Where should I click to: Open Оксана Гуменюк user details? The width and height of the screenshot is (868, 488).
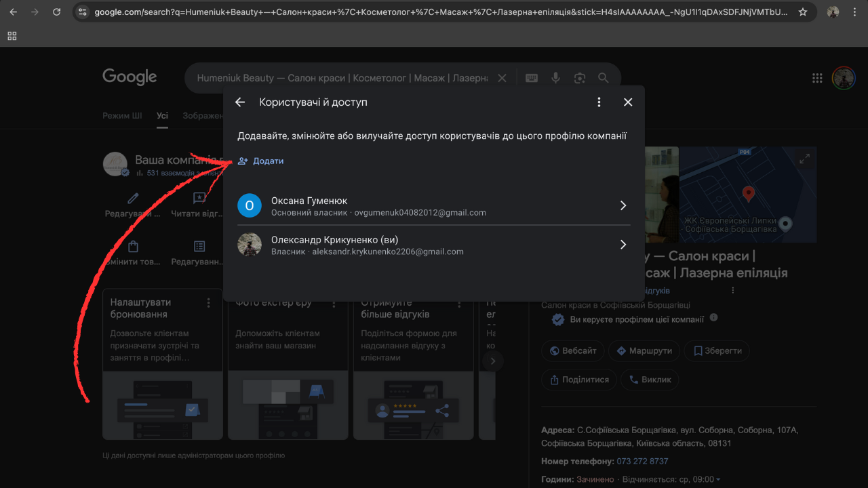pyautogui.click(x=433, y=206)
